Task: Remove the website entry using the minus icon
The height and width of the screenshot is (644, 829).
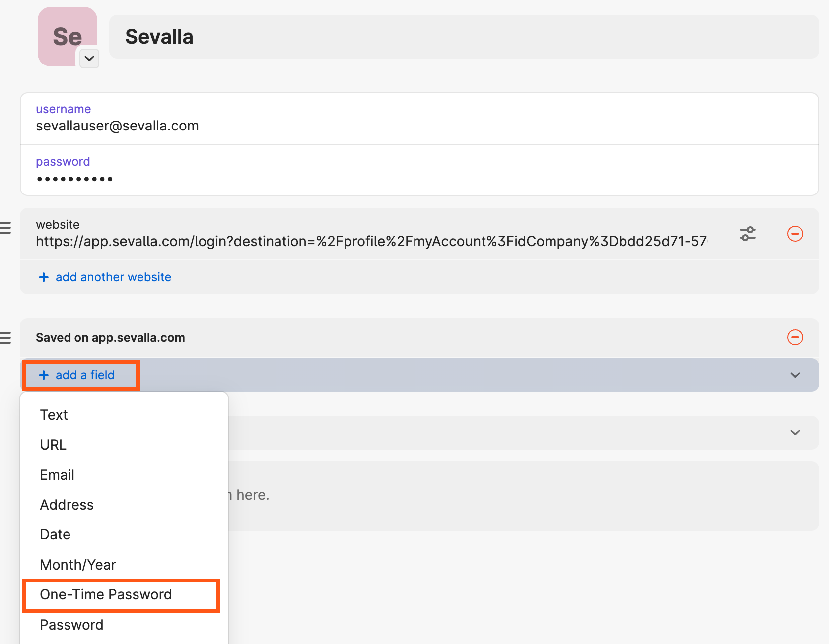Action: tap(795, 234)
